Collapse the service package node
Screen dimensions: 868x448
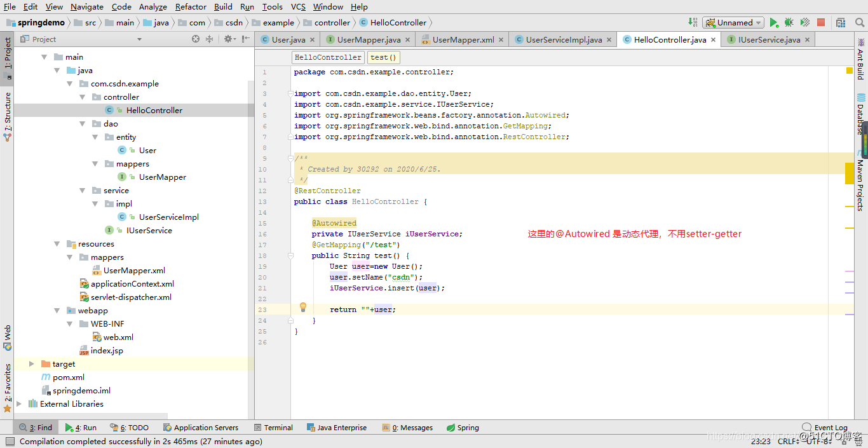pos(82,191)
